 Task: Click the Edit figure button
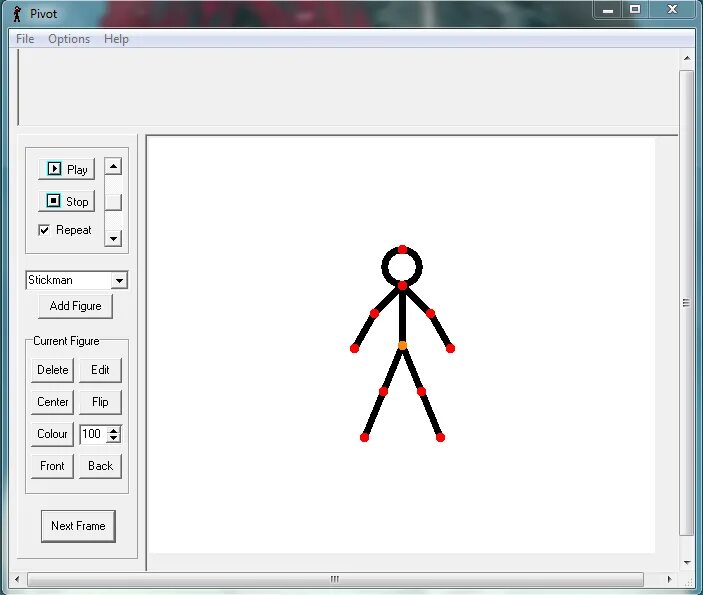click(x=100, y=370)
